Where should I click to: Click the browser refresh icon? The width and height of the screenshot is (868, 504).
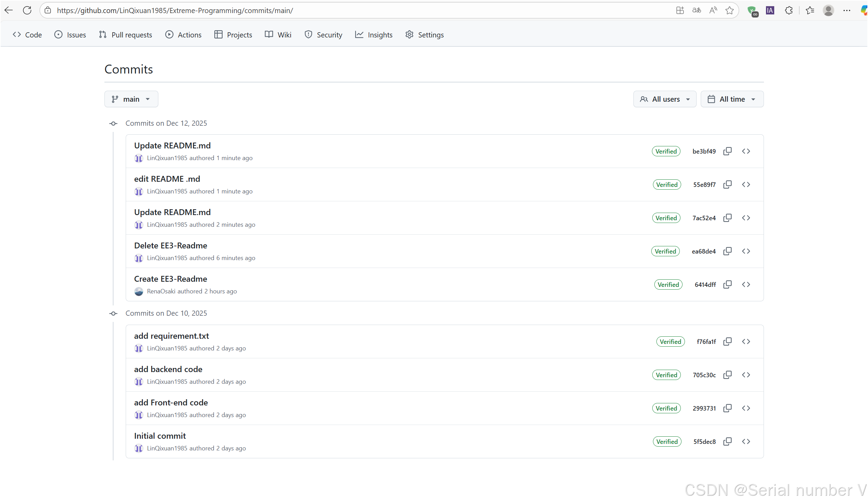coord(27,10)
